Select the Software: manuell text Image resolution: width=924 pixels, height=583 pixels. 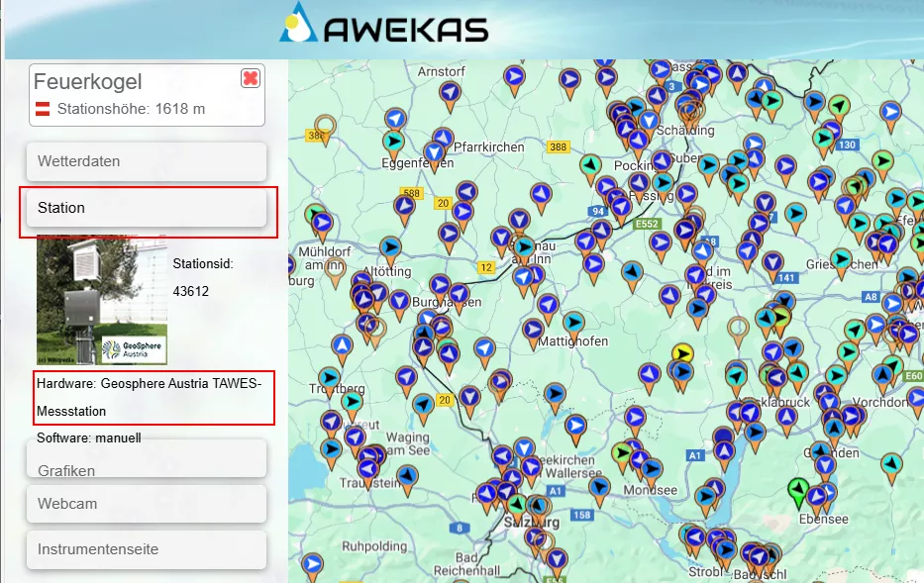89,438
